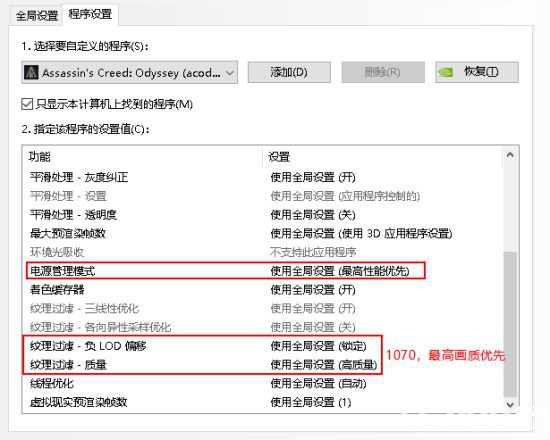Select the 纹理过滤 - 负 LOD 偏移 row
Viewport: 550px width, 440px height.
(263, 346)
